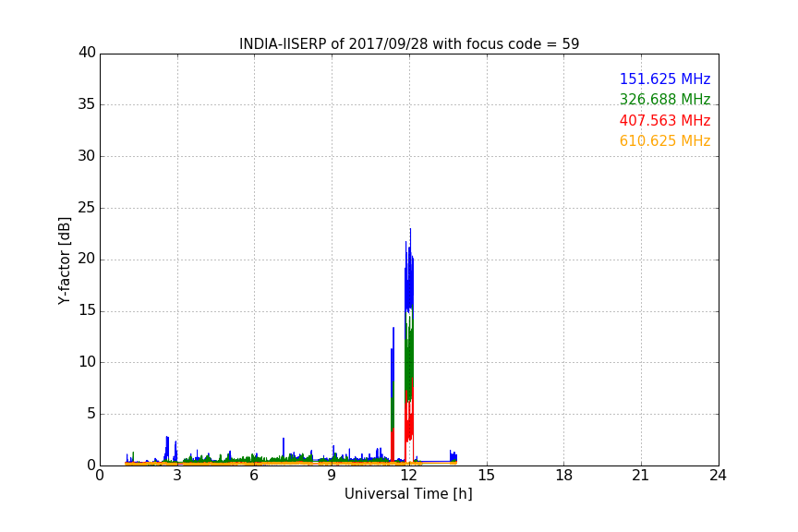
Task: Click the y-axis tick value 30
Action: (x=87, y=156)
